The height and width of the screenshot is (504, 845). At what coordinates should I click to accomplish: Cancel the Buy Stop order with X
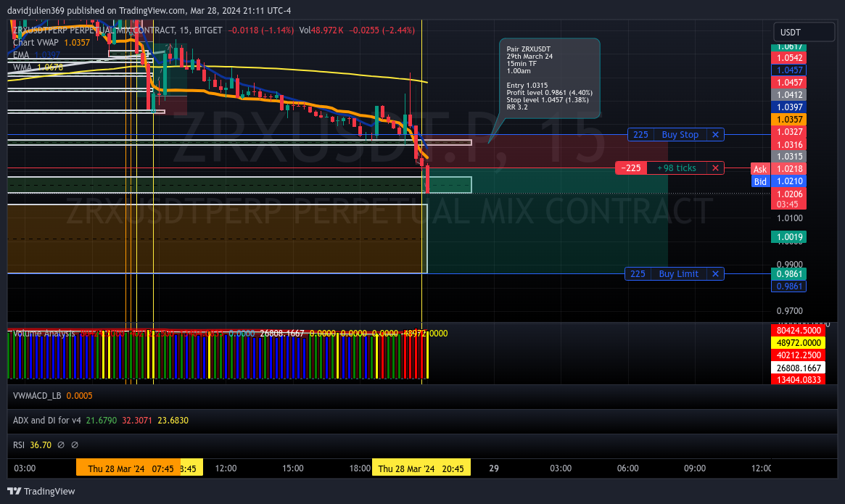[715, 135]
